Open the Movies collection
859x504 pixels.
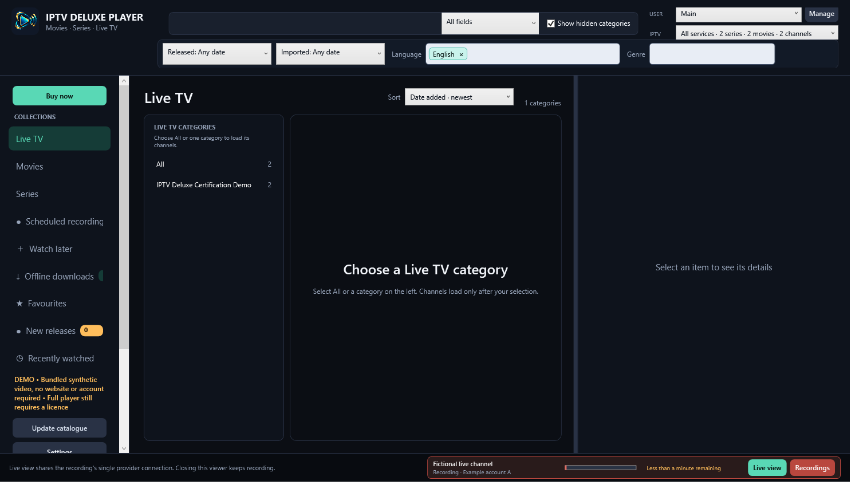click(60, 166)
